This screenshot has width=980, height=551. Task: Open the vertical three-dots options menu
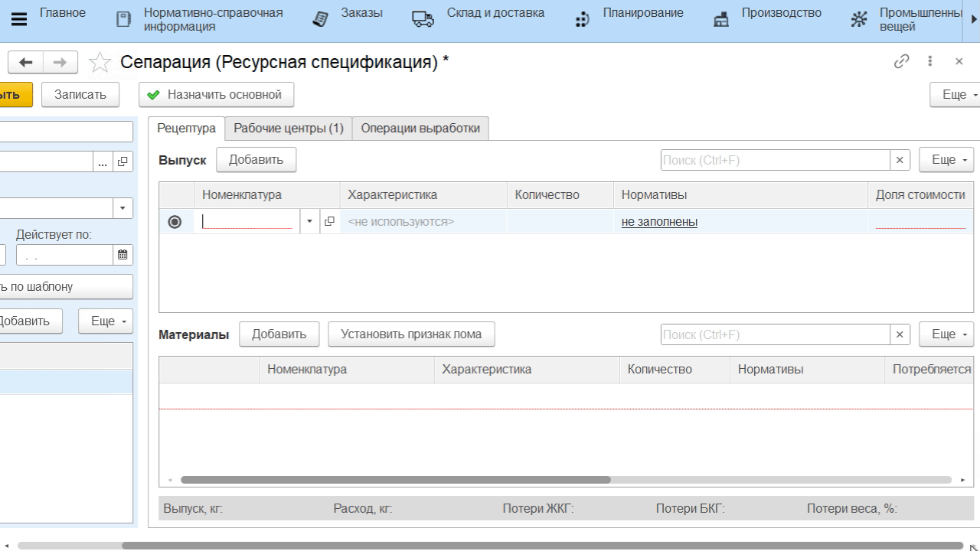tap(930, 62)
